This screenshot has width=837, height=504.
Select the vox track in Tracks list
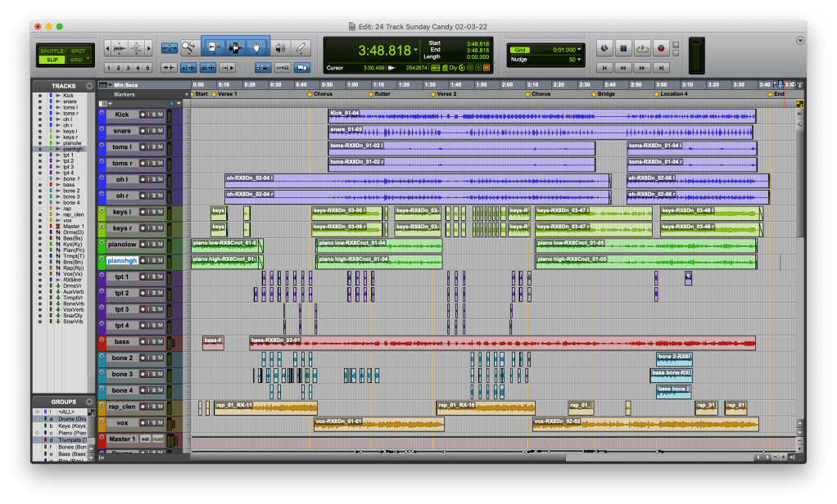[x=67, y=220]
